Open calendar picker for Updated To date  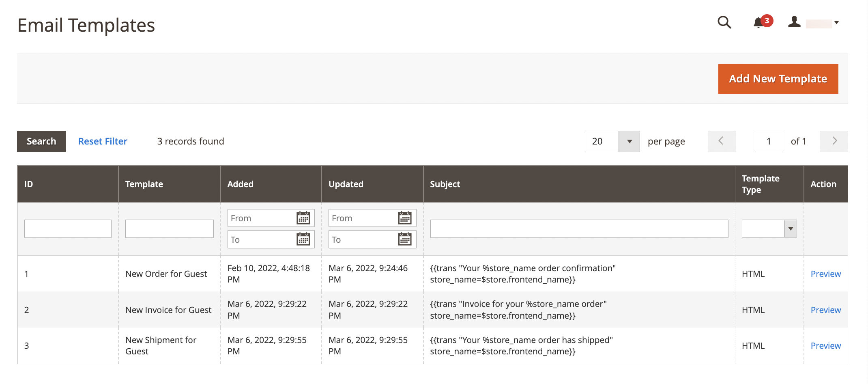click(x=404, y=239)
